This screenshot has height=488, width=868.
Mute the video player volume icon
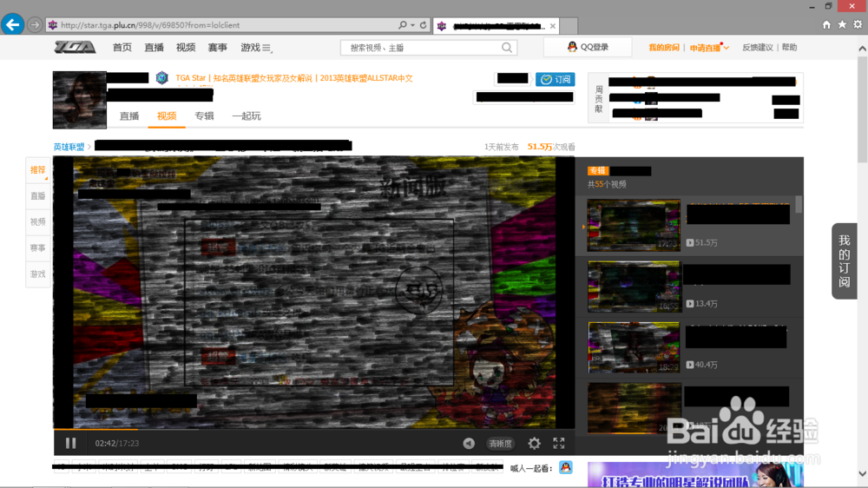coord(469,443)
